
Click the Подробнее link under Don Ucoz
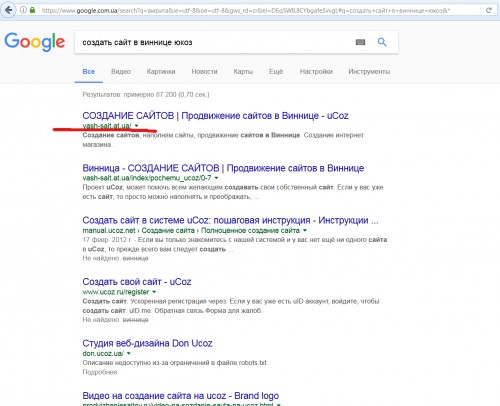tap(100, 372)
